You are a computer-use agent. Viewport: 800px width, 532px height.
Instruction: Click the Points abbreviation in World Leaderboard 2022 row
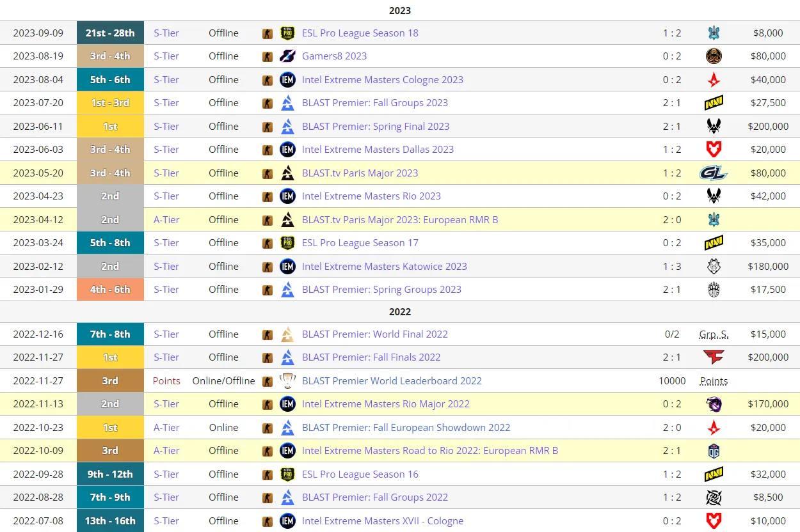(714, 381)
